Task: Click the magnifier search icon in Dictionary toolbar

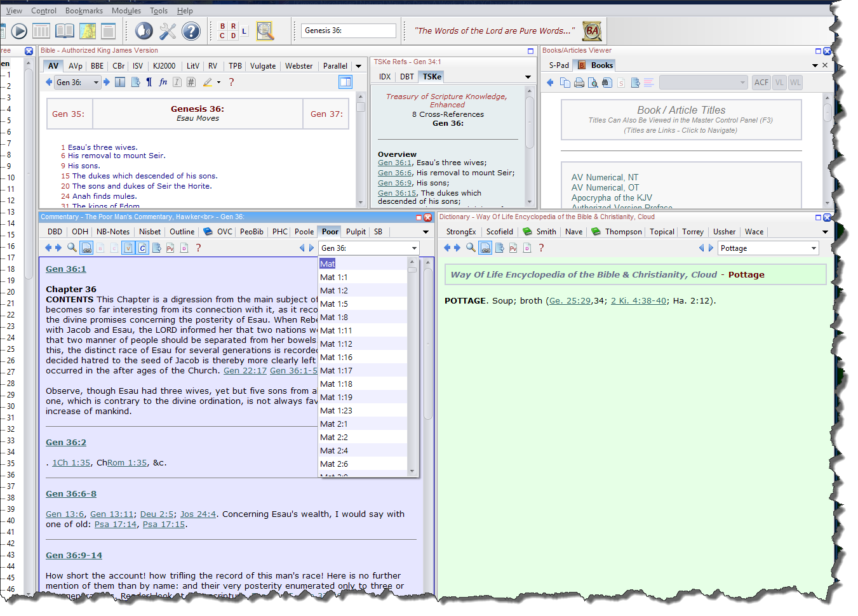Action: [x=471, y=248]
